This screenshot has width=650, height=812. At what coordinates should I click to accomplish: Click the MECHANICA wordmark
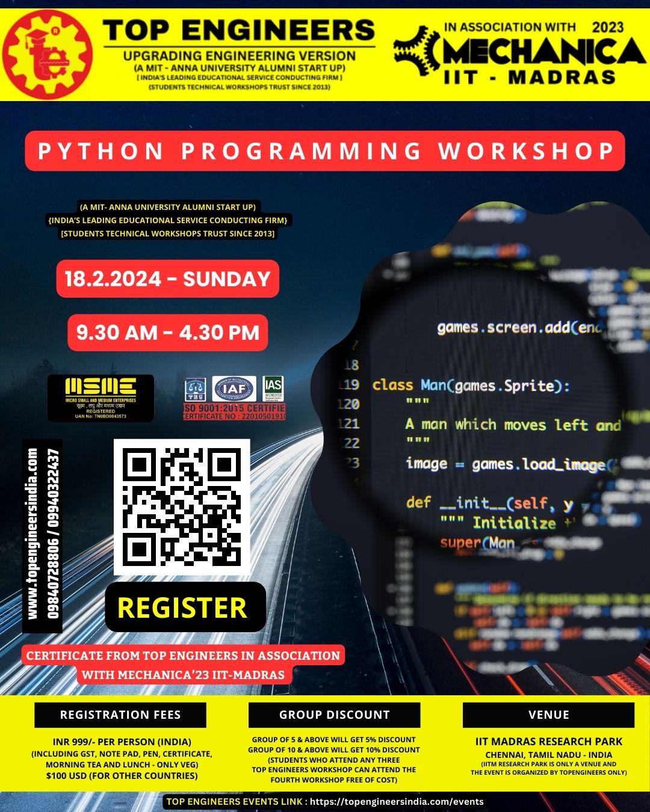(x=545, y=51)
